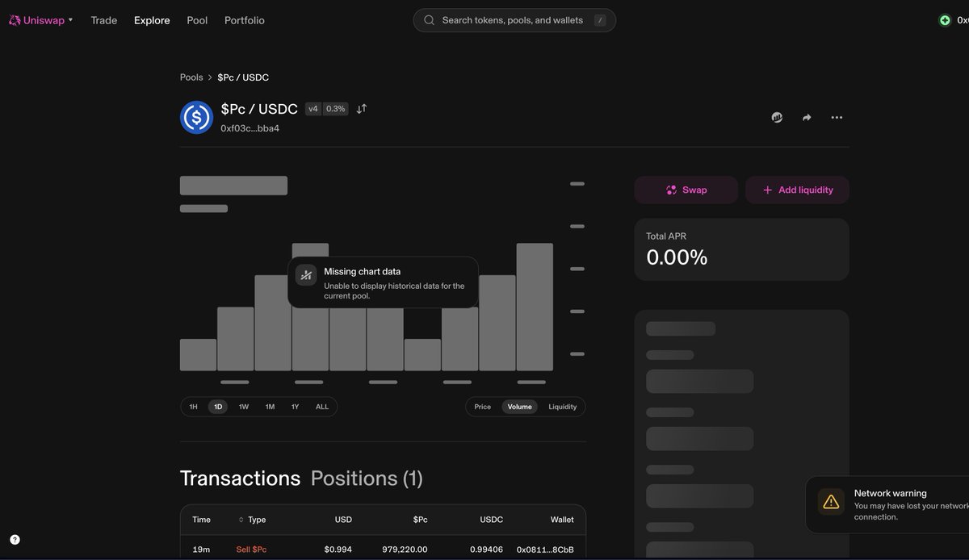Select the 1Y time range
This screenshot has width=969, height=560.
point(296,407)
